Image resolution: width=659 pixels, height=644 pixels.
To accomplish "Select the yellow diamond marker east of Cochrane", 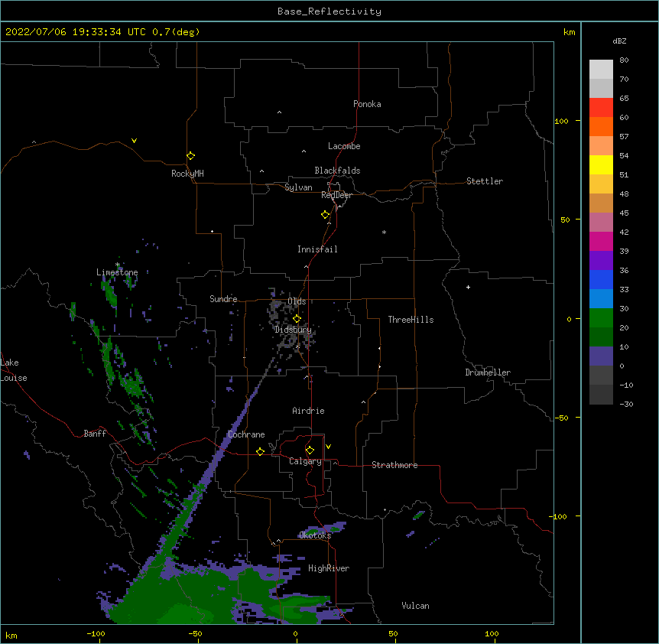I will [x=260, y=451].
